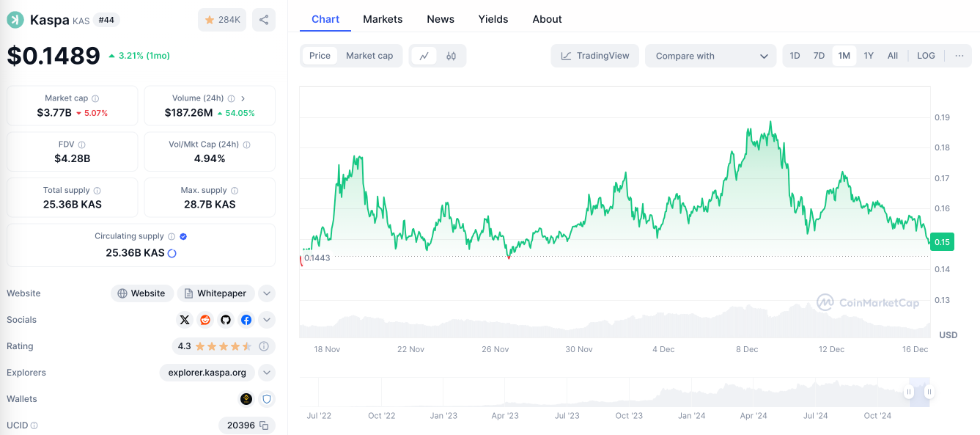980x435 pixels.
Task: Open the share icon next to watchlist
Action: [x=264, y=20]
